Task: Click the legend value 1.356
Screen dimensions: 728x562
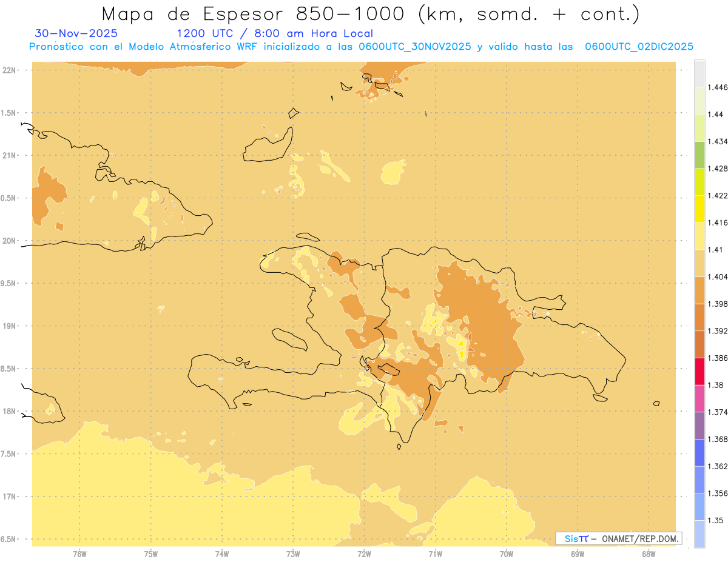Action: [717, 493]
